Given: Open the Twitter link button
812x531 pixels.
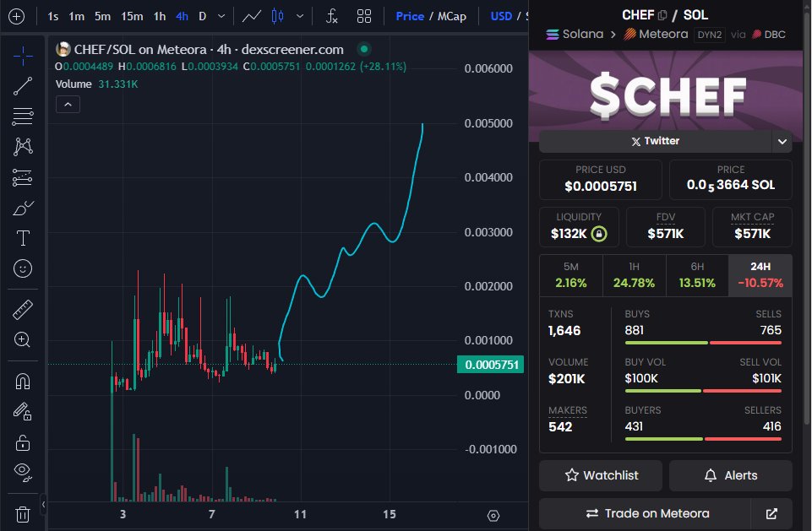Looking at the screenshot, I should click(655, 141).
